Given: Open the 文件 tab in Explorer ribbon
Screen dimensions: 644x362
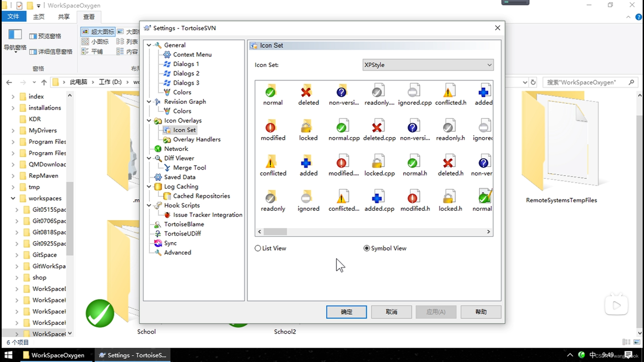Looking at the screenshot, I should tap(13, 16).
